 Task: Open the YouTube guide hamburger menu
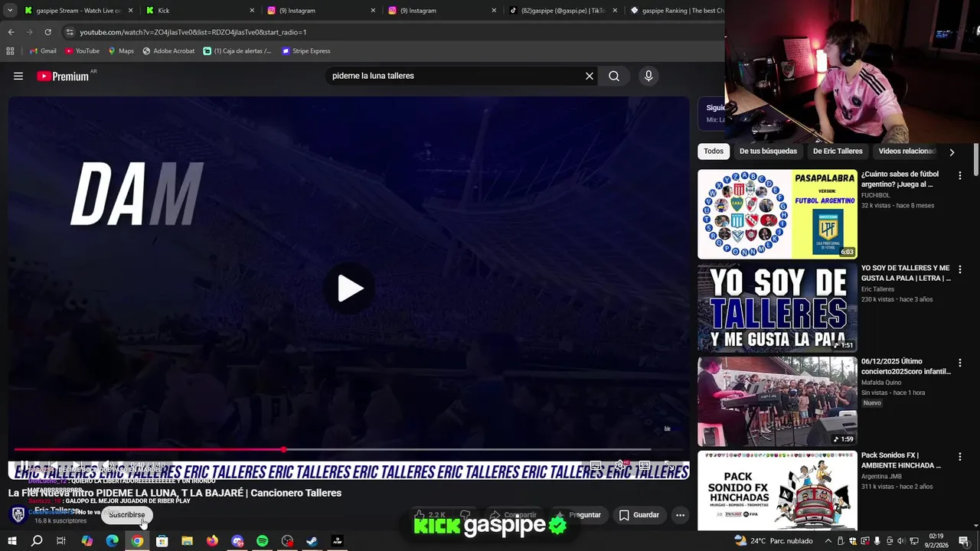18,76
